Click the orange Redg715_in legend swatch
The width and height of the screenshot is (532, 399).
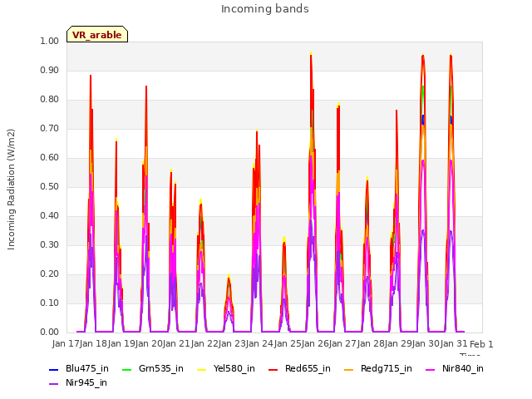point(349,369)
